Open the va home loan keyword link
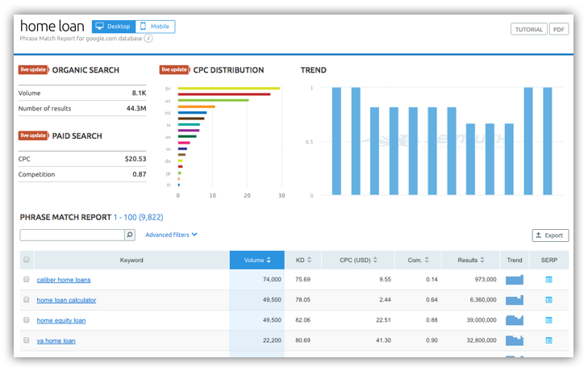Screen dimensions: 588x371 [56, 340]
